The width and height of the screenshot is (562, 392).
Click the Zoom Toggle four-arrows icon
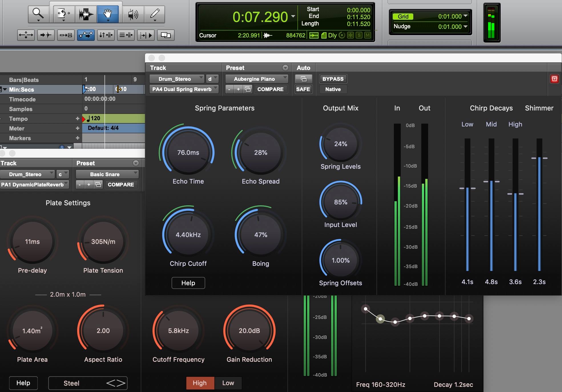[x=26, y=35]
